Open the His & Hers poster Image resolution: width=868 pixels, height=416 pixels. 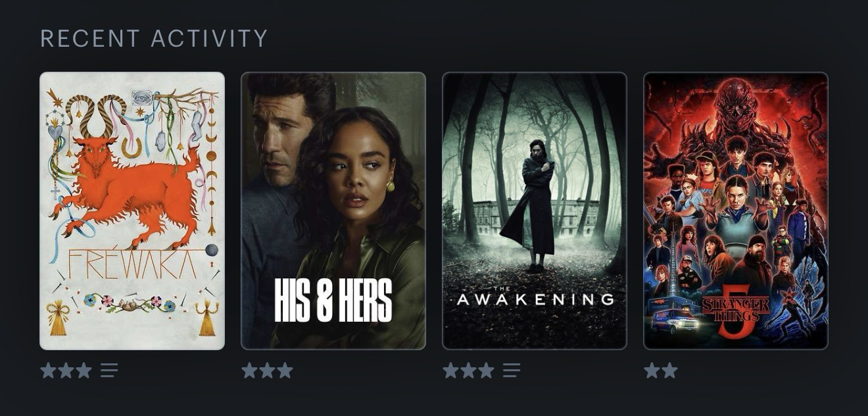(333, 211)
